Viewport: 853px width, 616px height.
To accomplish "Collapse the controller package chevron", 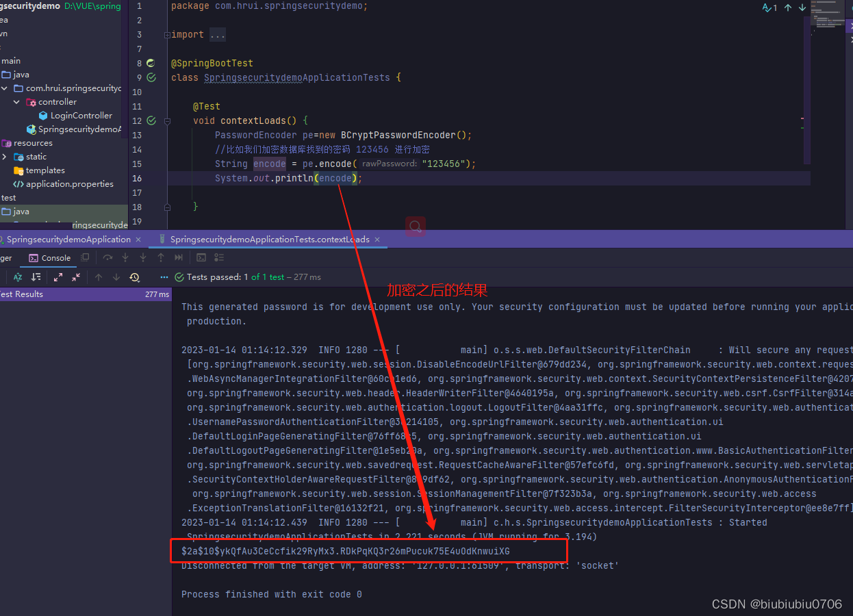I will pos(17,102).
